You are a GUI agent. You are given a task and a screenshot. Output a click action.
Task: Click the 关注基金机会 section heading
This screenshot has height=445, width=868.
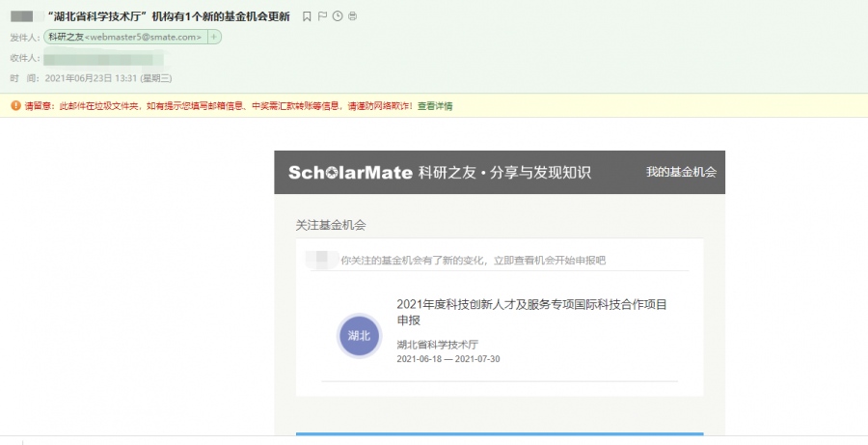tap(331, 225)
